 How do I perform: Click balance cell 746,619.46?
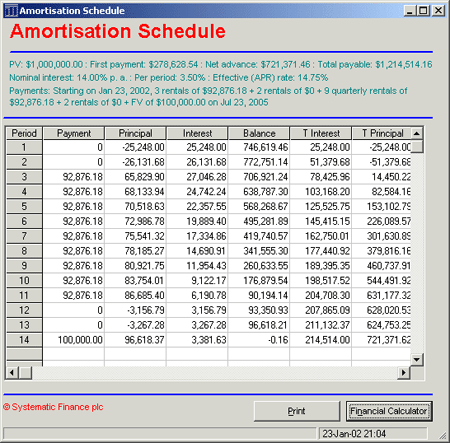[259, 147]
